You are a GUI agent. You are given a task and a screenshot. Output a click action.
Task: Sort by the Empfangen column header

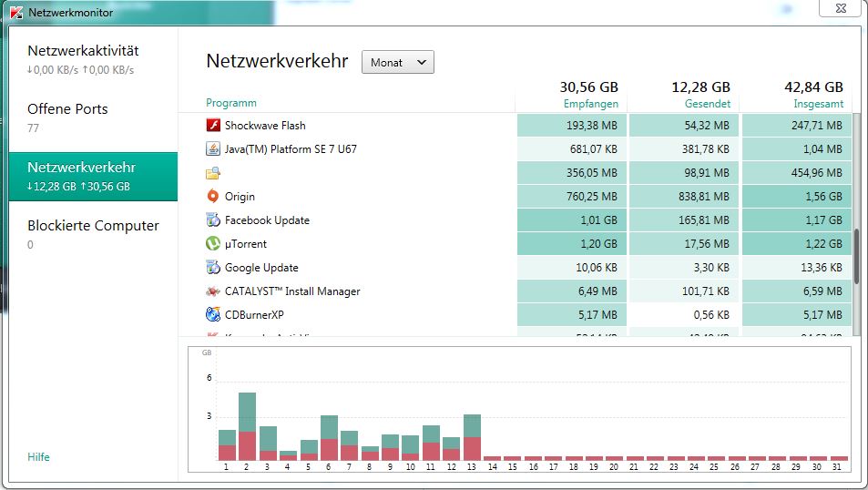(x=591, y=104)
